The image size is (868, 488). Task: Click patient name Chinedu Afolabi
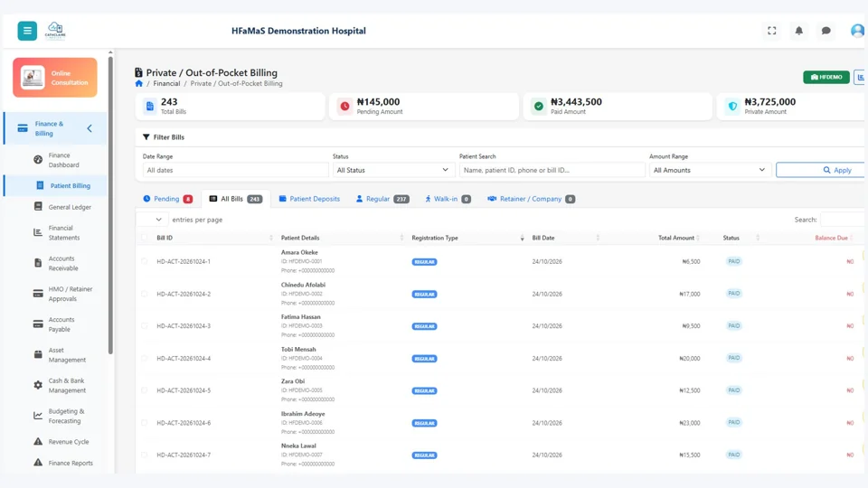click(303, 285)
